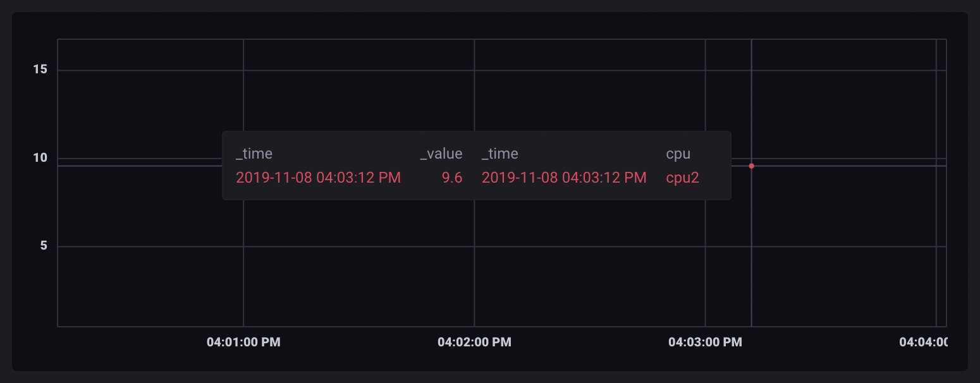
Task: Click the 5 label on the y-axis
Action: (44, 246)
